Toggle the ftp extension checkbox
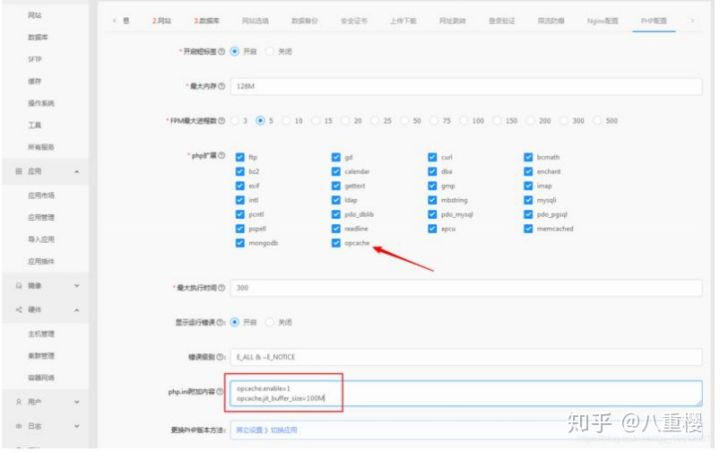This screenshot has height=452, width=720. [240, 157]
